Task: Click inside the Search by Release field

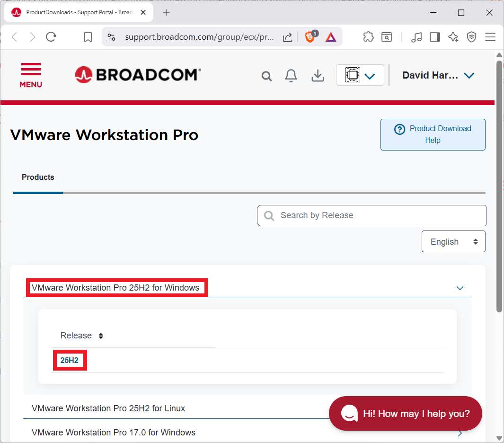Action: 371,215
